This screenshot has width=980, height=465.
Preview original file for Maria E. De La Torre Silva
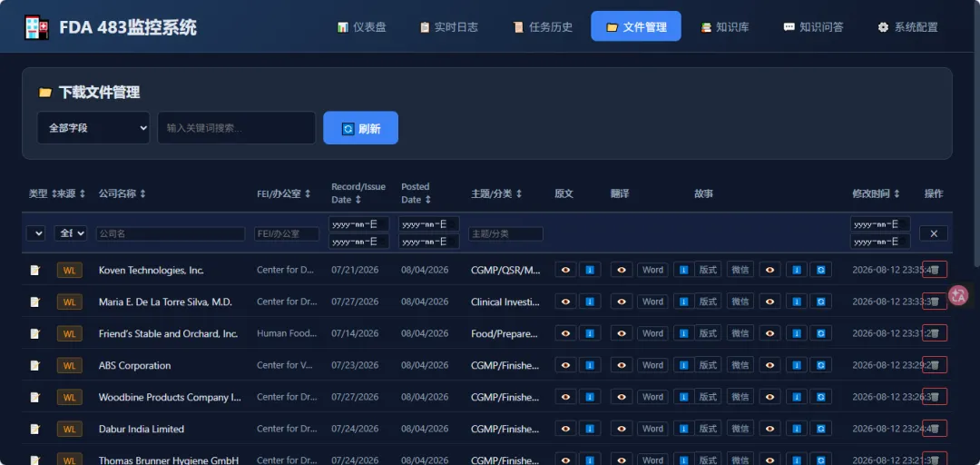(x=565, y=302)
